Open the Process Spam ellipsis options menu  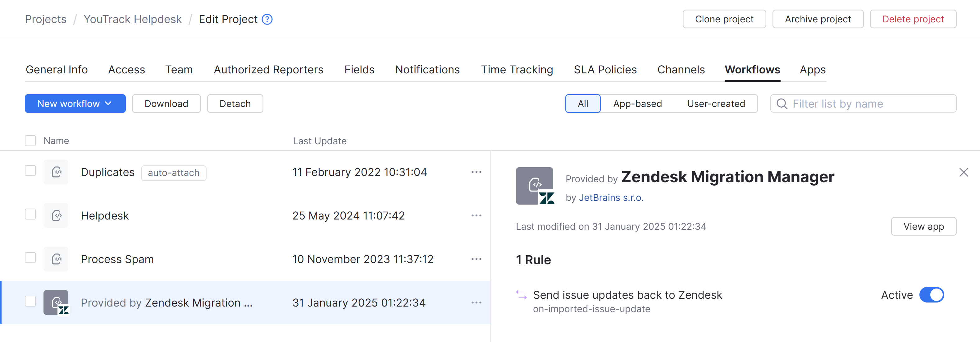476,259
